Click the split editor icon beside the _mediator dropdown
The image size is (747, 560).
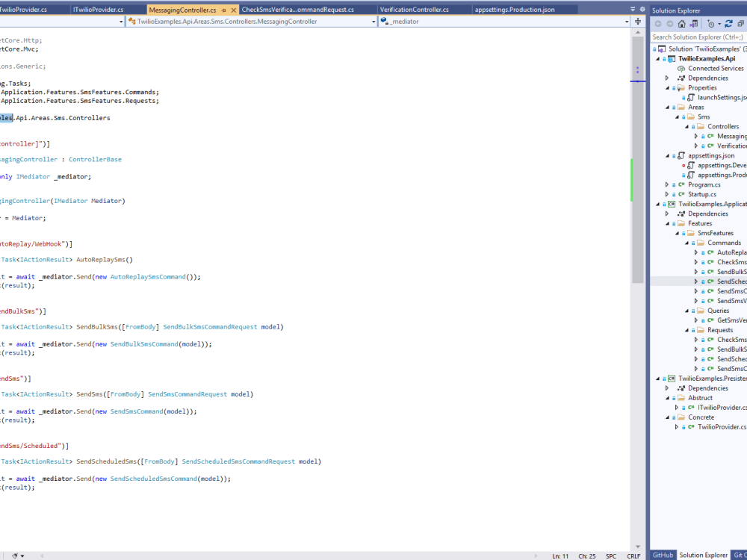[638, 22]
